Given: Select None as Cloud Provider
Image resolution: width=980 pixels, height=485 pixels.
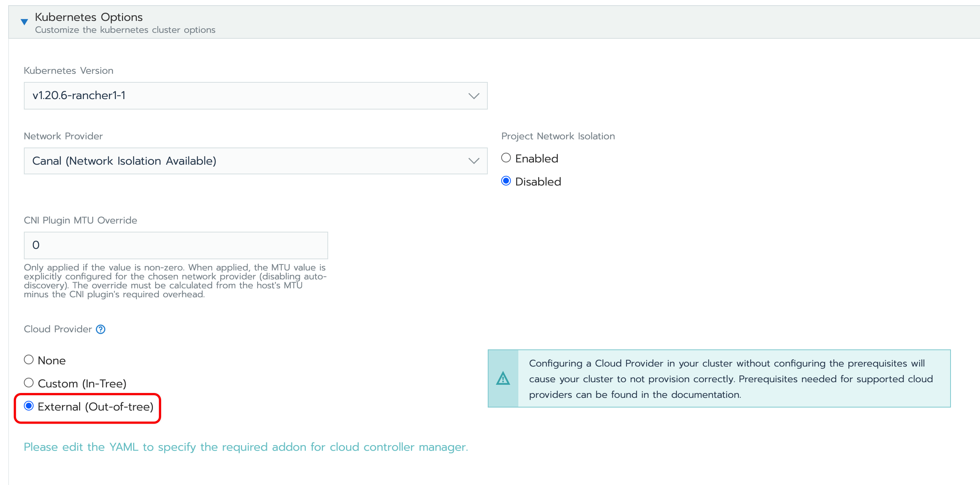Looking at the screenshot, I should [29, 360].
